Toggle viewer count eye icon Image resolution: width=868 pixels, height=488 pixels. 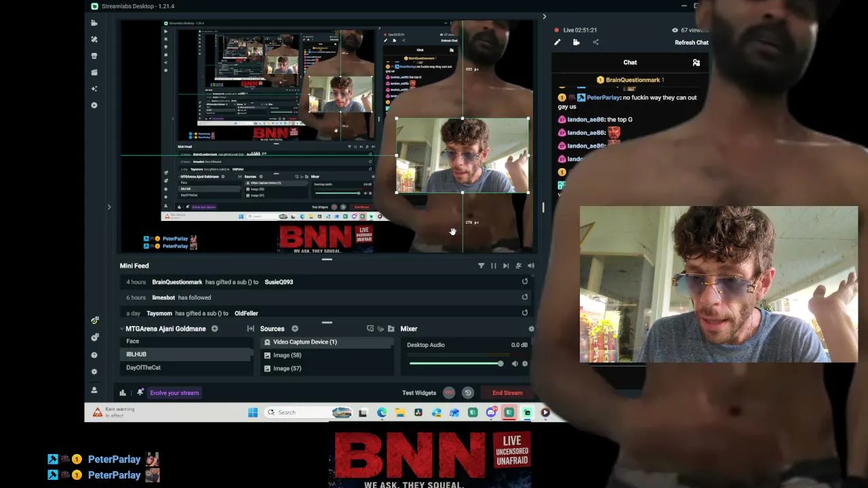point(675,30)
